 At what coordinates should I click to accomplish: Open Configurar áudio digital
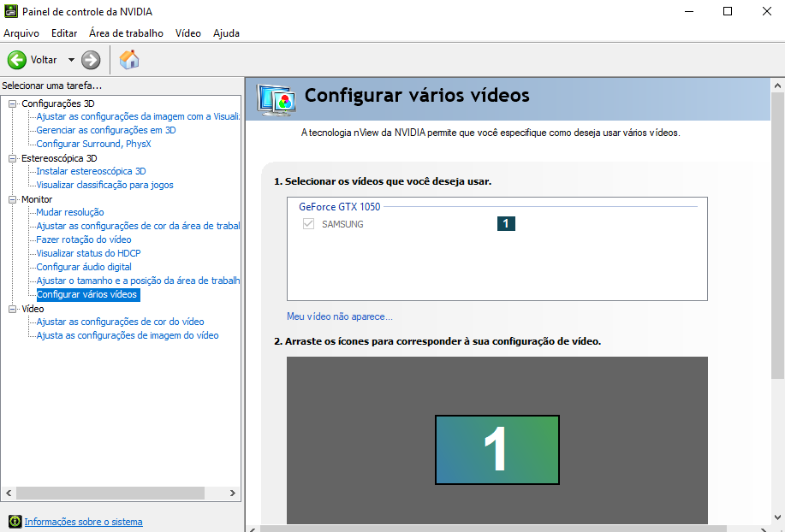click(84, 267)
